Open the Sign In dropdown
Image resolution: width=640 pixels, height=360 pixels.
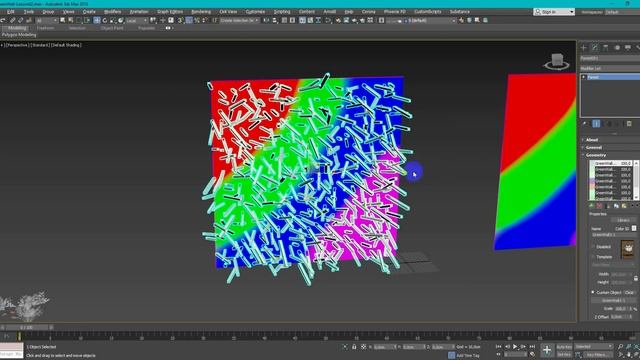click(554, 12)
